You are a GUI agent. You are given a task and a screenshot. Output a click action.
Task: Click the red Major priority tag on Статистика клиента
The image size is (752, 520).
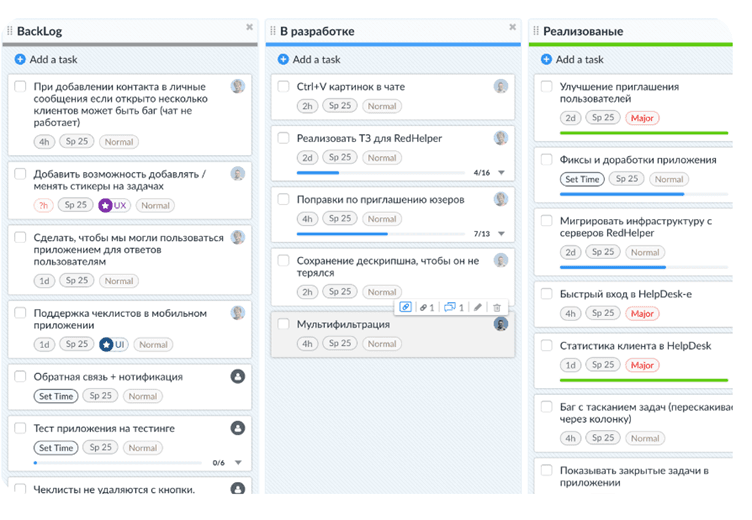pos(641,366)
